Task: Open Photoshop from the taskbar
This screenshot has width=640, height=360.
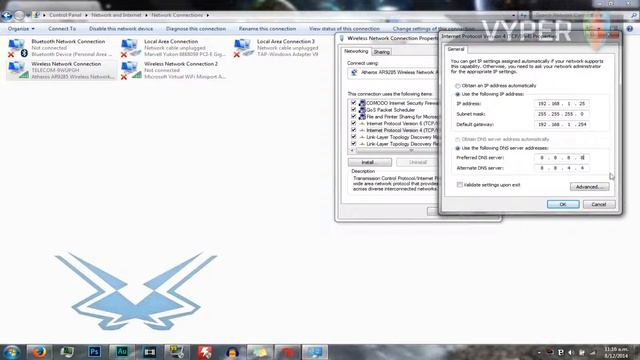Action: pyautogui.click(x=94, y=352)
